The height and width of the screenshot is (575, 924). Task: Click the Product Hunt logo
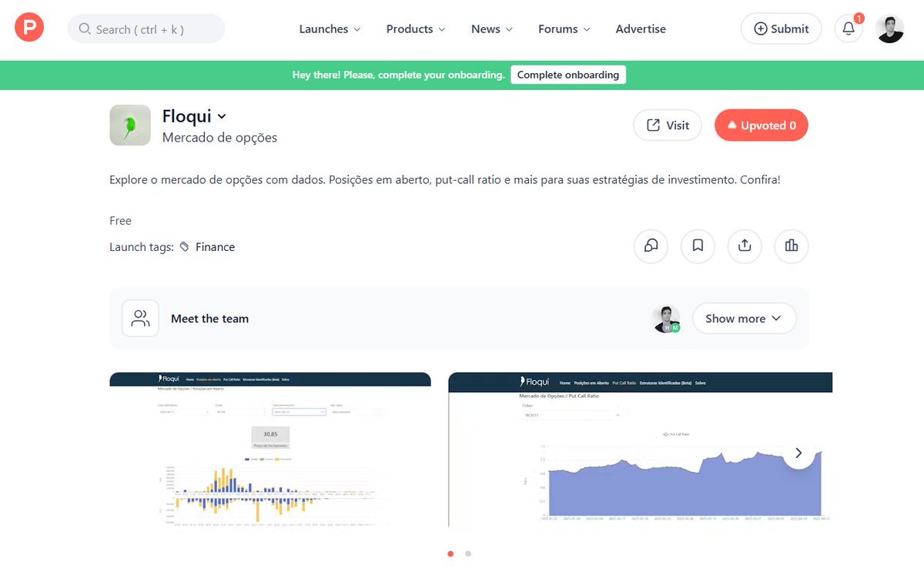29,28
